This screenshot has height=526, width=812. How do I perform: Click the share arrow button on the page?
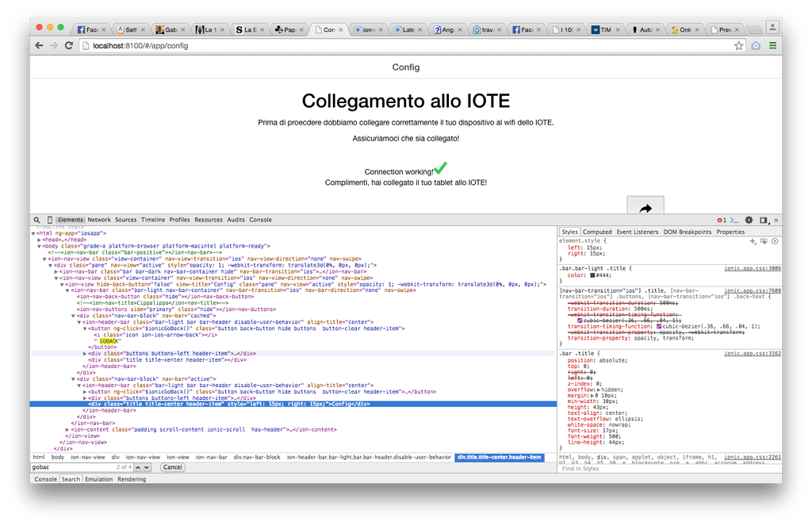click(x=645, y=205)
